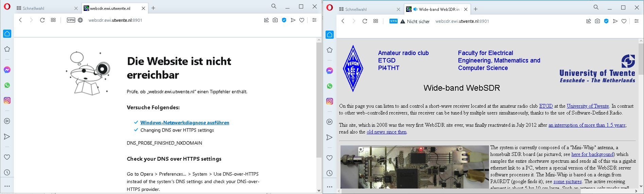Open the 'old news since then' link
This screenshot has width=644, height=194.
coord(386,132)
